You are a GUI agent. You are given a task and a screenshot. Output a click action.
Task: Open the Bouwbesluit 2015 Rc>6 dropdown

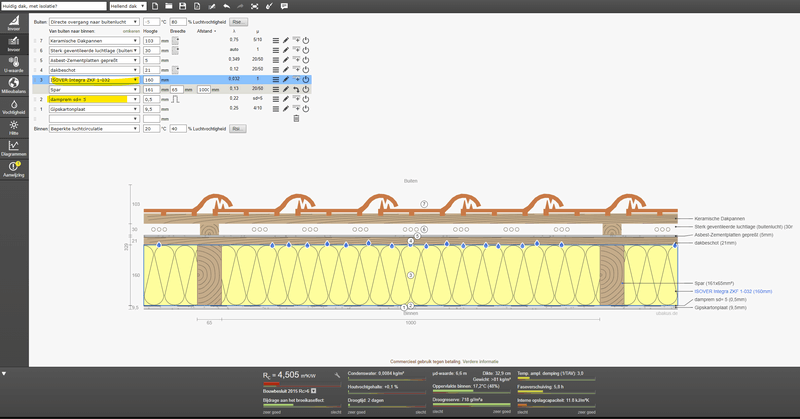click(x=315, y=390)
